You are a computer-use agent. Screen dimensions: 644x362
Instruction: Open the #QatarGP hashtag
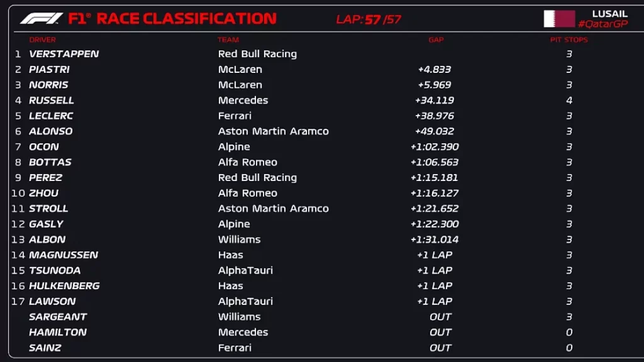(602, 24)
